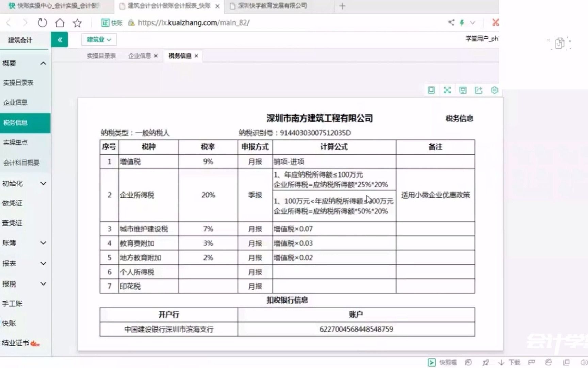Open the 建筑业 industry dropdown
588x368 pixels.
[x=99, y=40]
